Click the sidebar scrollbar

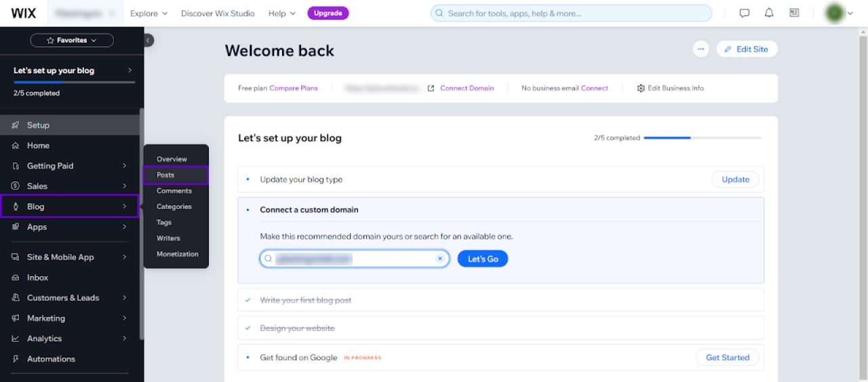[x=142, y=224]
